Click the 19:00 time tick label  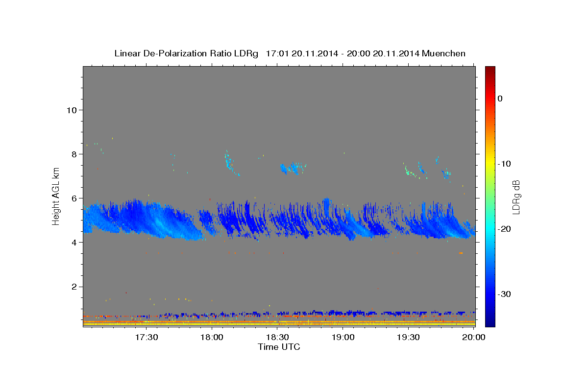(343, 337)
